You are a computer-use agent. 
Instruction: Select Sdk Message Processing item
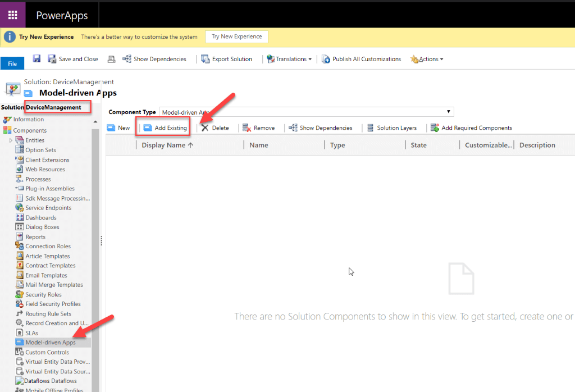[58, 198]
